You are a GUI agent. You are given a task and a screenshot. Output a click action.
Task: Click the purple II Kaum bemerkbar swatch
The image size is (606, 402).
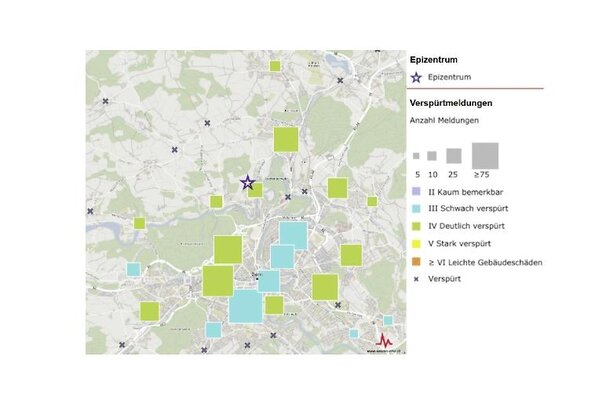point(416,190)
